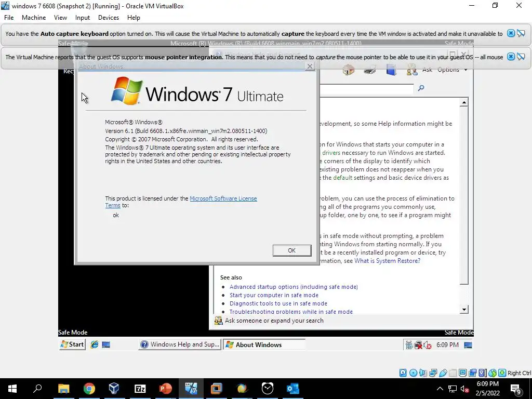532x399 pixels.
Task: Click the green 'default' glossary link
Action: 343,178
